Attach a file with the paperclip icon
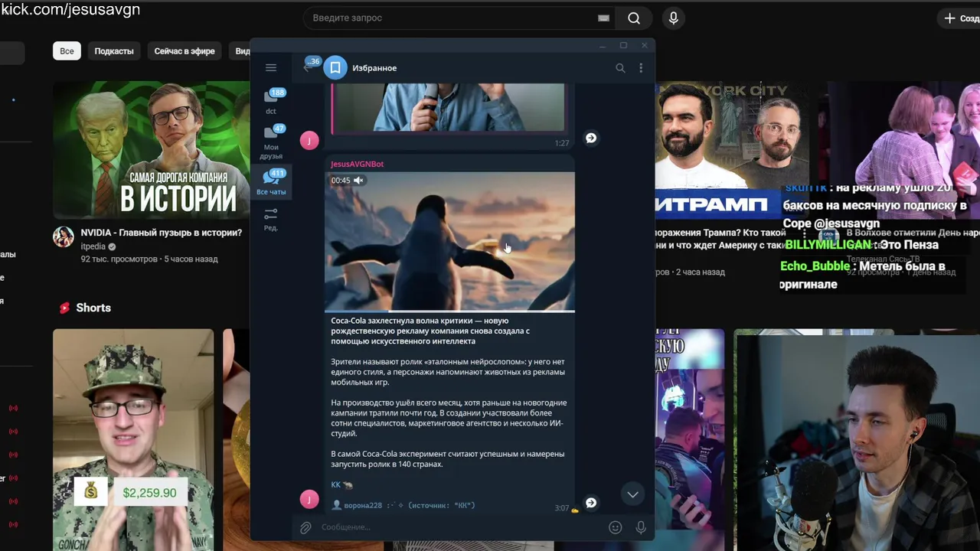Viewport: 980px width, 551px height. coord(305,527)
